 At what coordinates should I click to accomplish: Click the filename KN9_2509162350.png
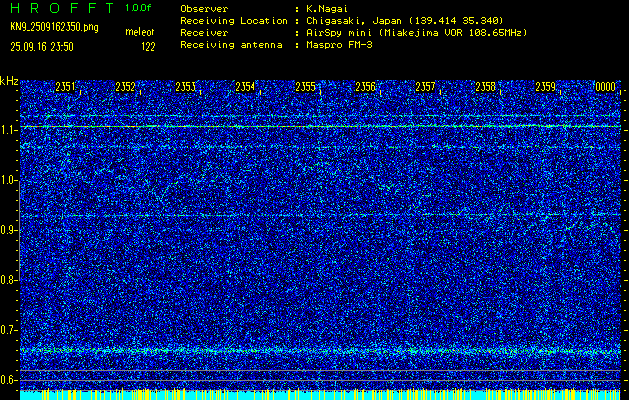tap(54, 27)
